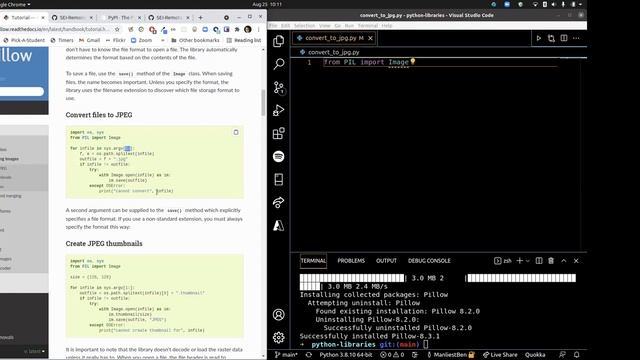Screen dimensions: 640x360
Task: Open Terminal menu in VS Code
Action: point(368,25)
